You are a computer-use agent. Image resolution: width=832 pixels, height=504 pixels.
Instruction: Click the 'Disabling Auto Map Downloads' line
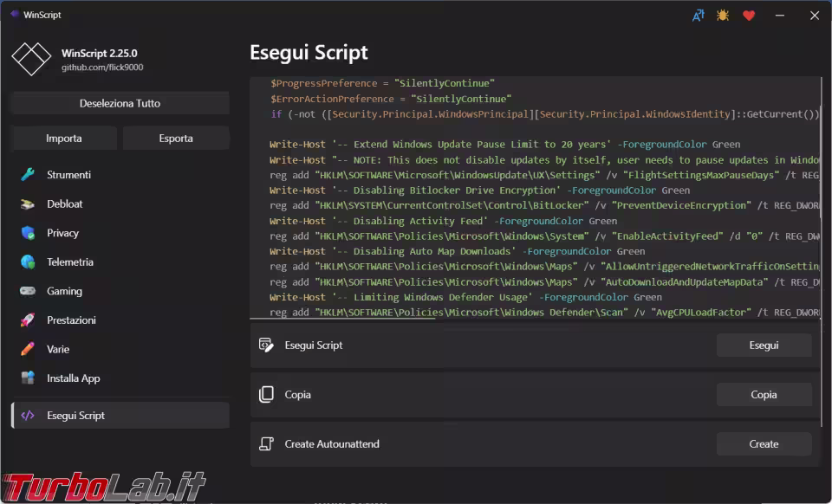(458, 251)
